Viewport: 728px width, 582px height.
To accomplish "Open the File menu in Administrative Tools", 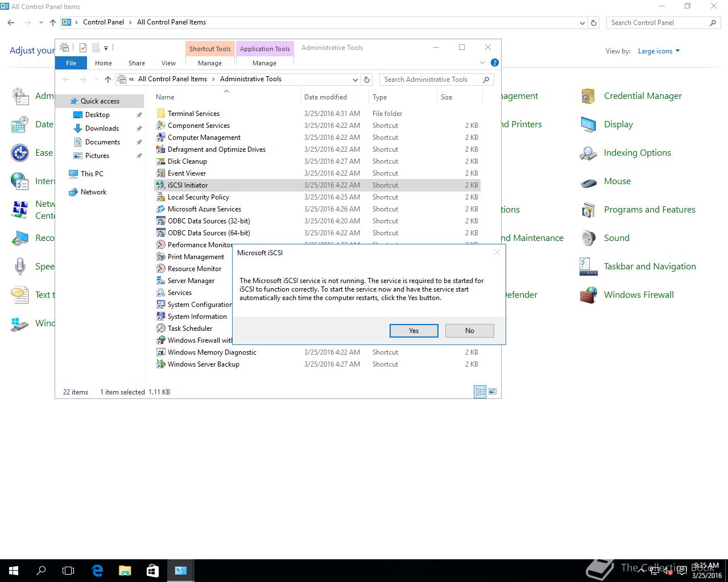I will coord(71,63).
